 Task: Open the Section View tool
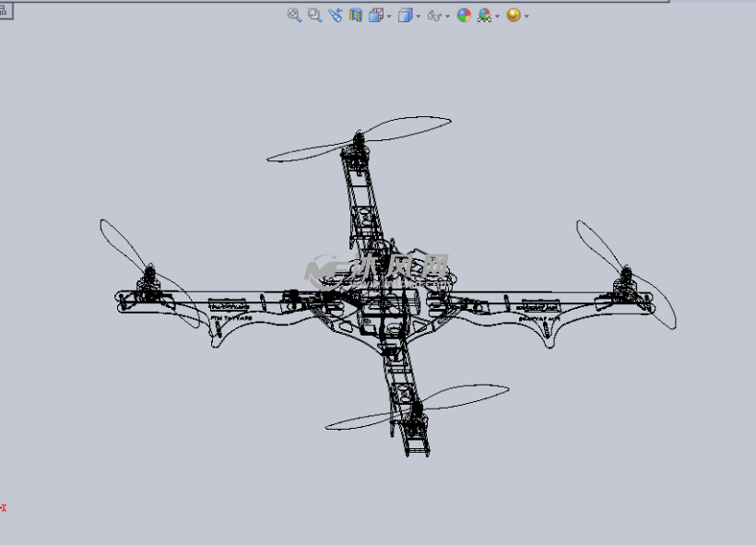click(x=355, y=15)
